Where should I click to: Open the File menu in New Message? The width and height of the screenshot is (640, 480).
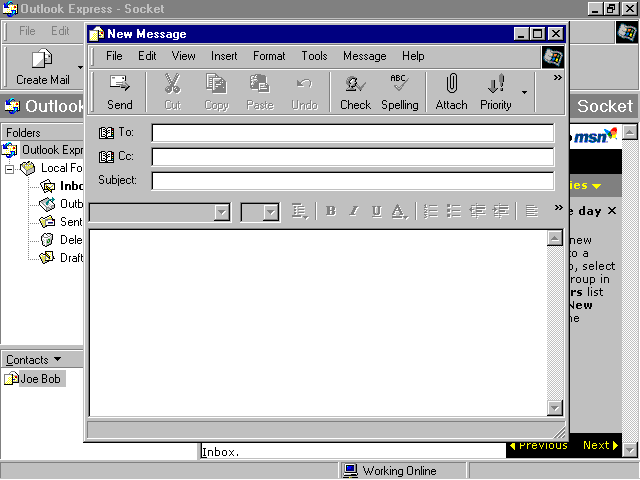pos(114,56)
